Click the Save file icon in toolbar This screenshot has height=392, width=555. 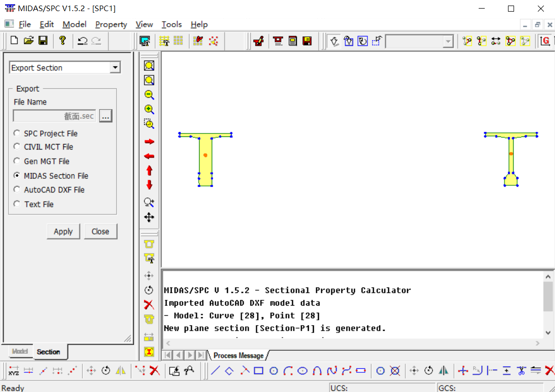43,41
